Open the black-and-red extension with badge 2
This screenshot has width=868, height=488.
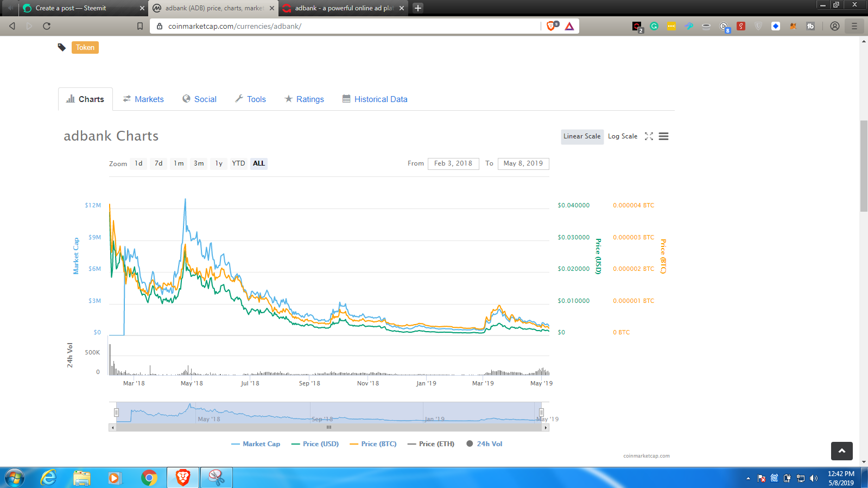coord(637,27)
